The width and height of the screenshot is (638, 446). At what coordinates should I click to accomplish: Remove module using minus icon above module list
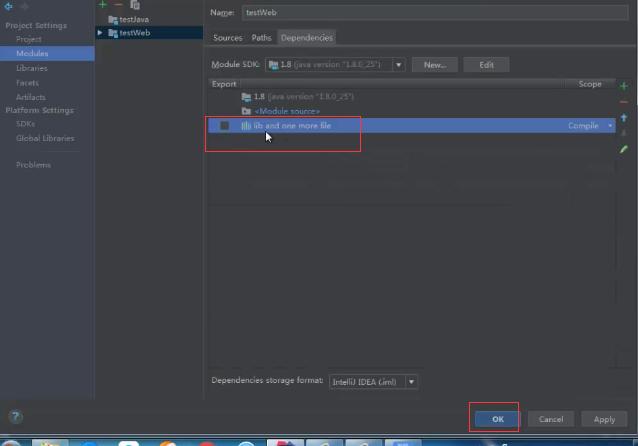coord(118,4)
